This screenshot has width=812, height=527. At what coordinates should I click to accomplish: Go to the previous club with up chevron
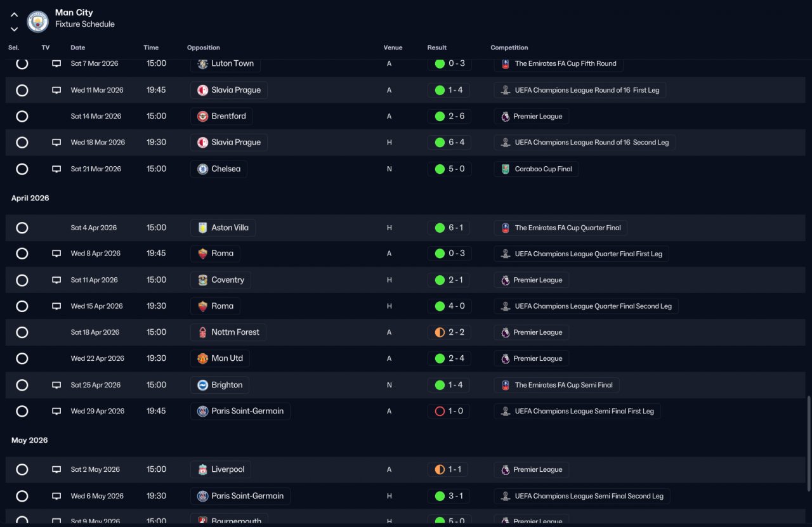coord(14,15)
